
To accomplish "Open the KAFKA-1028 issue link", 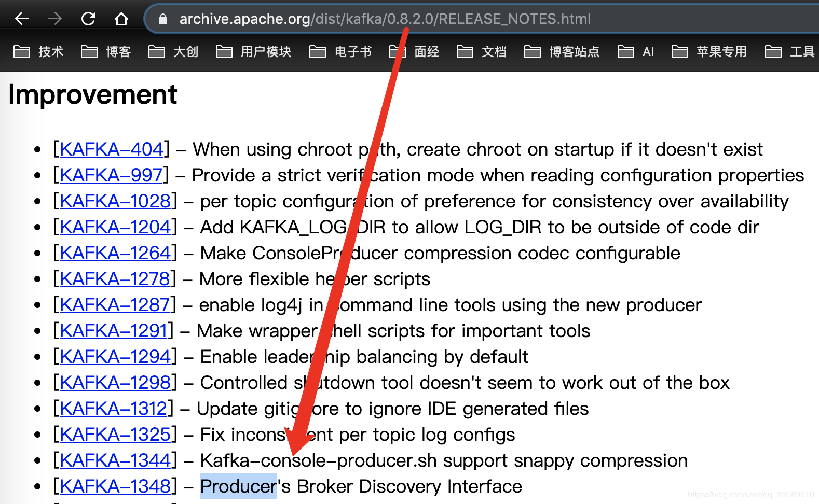I will (x=115, y=201).
